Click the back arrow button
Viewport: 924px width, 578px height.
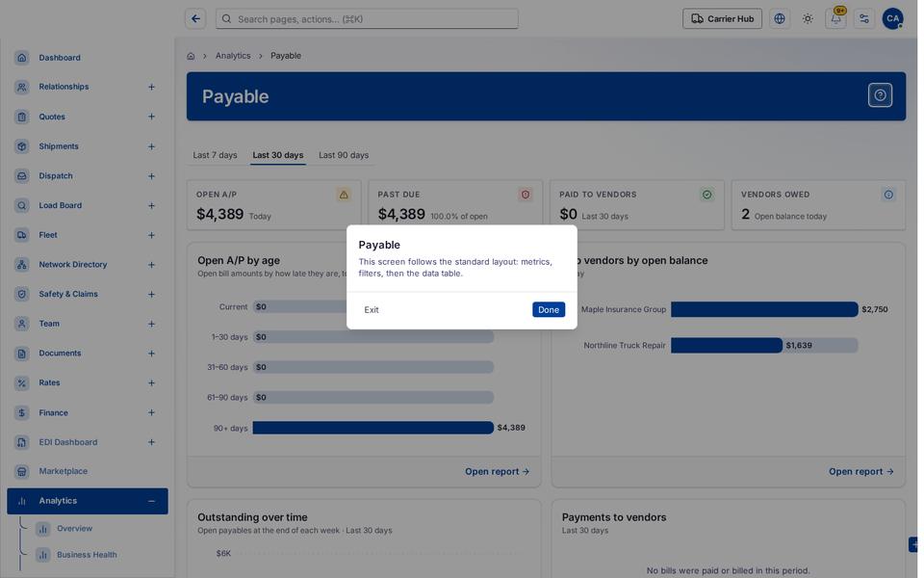tap(195, 19)
